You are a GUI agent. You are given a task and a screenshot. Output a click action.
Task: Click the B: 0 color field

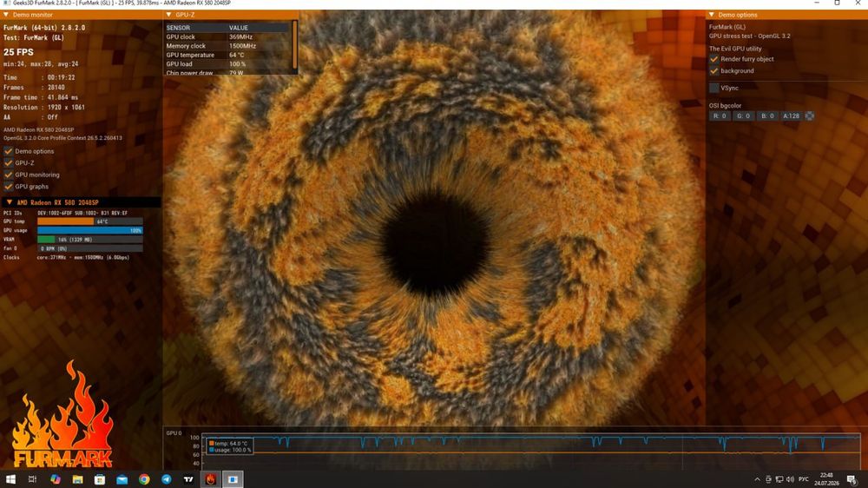tap(767, 116)
